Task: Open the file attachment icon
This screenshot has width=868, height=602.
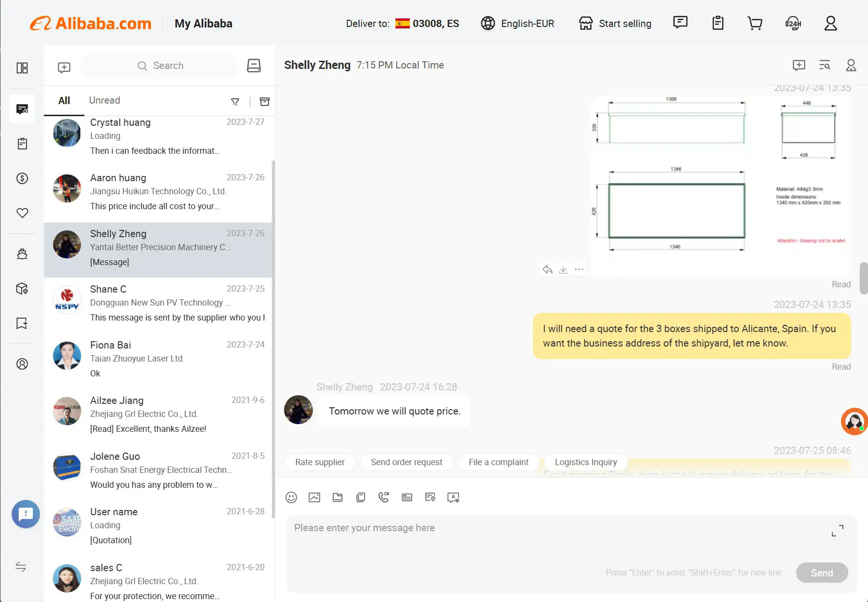Action: (x=338, y=497)
